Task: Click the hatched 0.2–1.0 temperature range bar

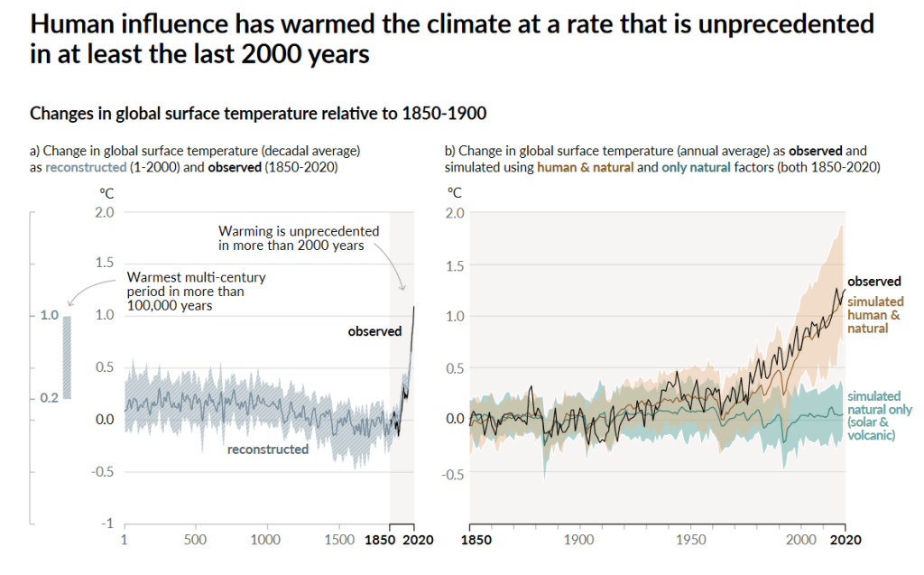Action: [x=66, y=357]
